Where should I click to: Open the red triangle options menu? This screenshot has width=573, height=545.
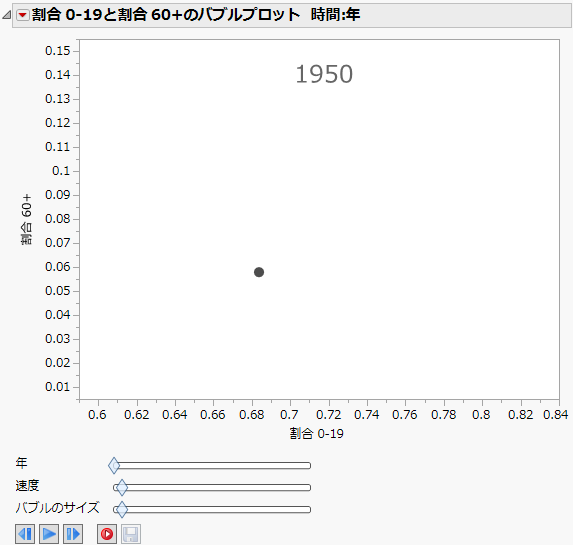click(23, 15)
